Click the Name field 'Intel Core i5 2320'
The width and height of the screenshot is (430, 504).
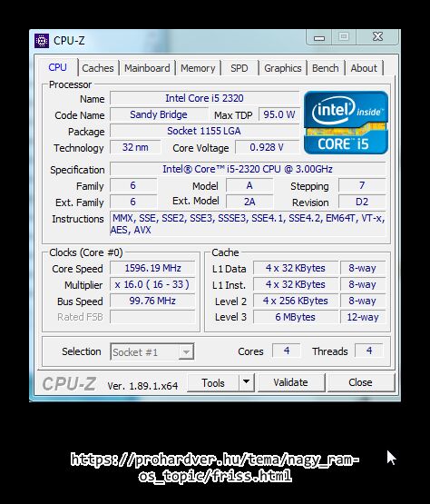click(x=204, y=98)
